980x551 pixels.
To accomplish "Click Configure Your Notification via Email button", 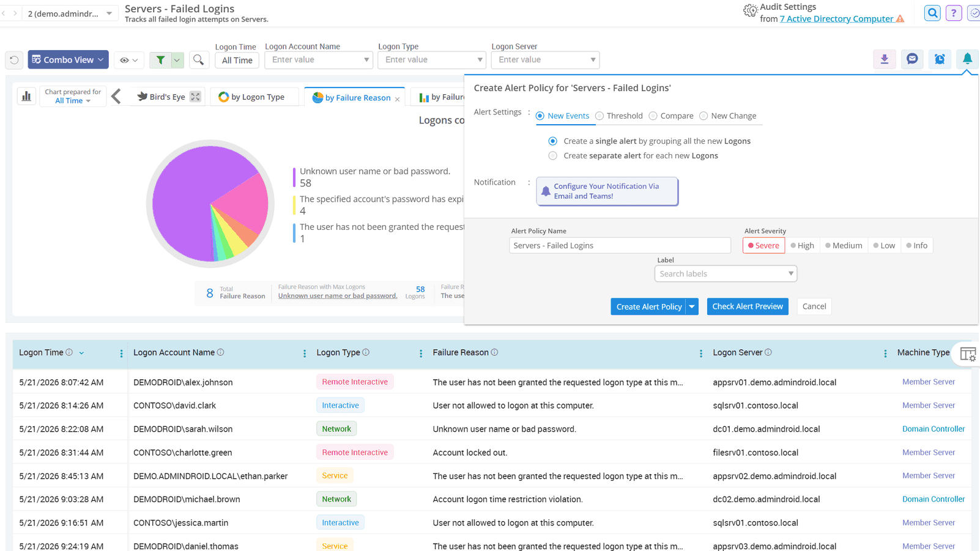I will click(x=607, y=191).
